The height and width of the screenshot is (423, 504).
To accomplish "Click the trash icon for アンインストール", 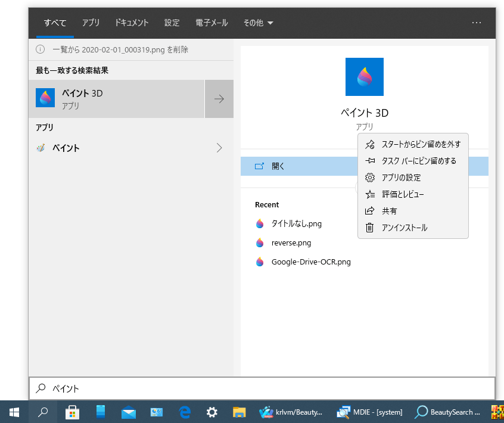I will point(369,228).
